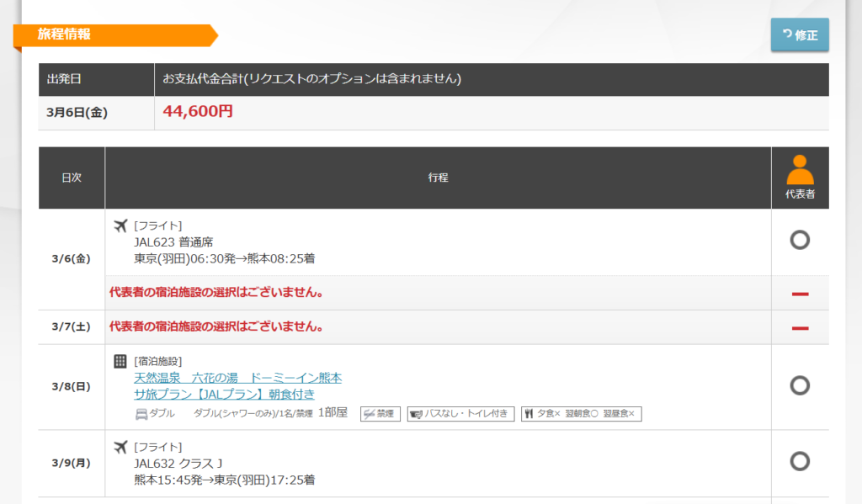Open the サ旅プラン【JALプラン】朝食付き plan link
Image resolution: width=862 pixels, height=504 pixels.
pyautogui.click(x=224, y=395)
